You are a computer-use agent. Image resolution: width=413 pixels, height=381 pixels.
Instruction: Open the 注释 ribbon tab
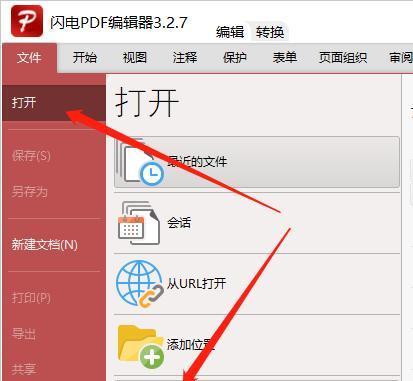[x=185, y=58]
